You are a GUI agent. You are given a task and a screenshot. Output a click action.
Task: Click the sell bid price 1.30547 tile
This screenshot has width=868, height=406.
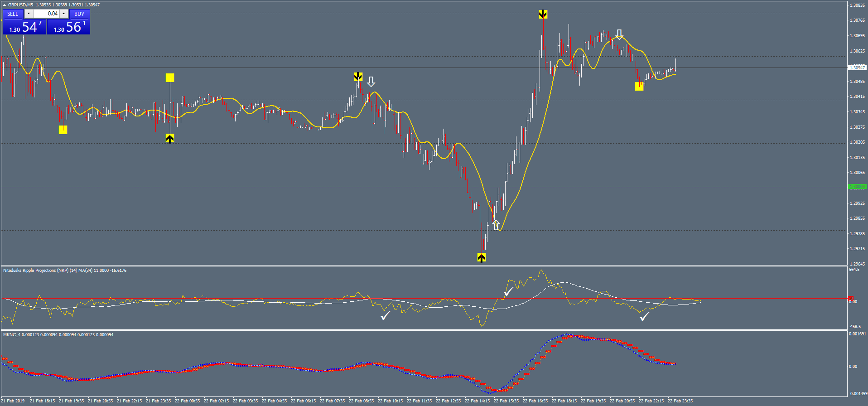[24, 27]
